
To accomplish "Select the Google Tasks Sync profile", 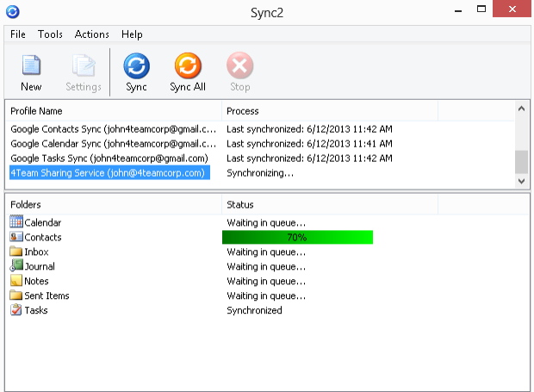I will coord(109,159).
